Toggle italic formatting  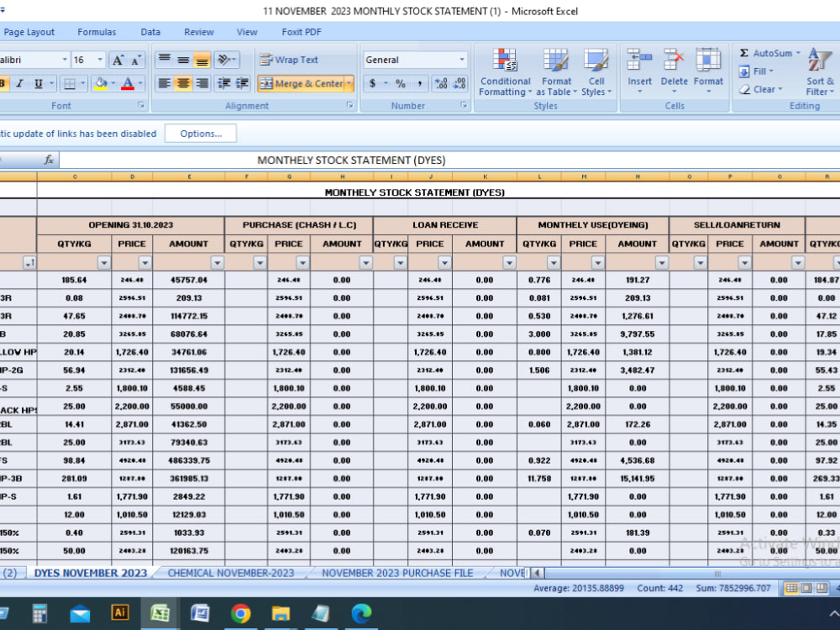tap(20, 83)
